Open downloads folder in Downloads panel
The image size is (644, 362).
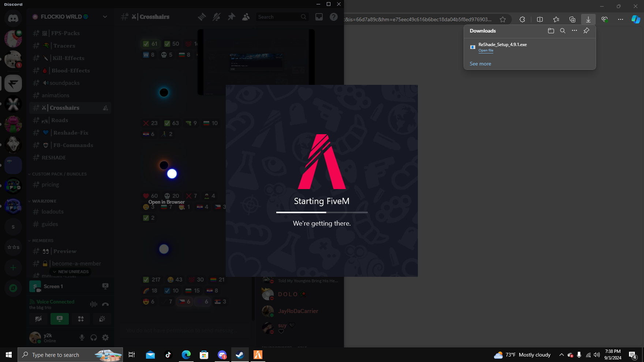pyautogui.click(x=551, y=31)
